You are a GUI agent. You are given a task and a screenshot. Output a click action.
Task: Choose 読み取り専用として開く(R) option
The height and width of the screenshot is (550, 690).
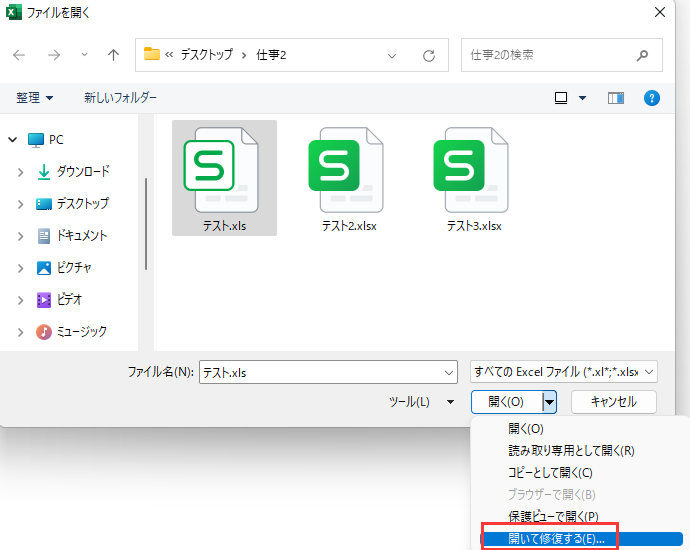coord(571,450)
